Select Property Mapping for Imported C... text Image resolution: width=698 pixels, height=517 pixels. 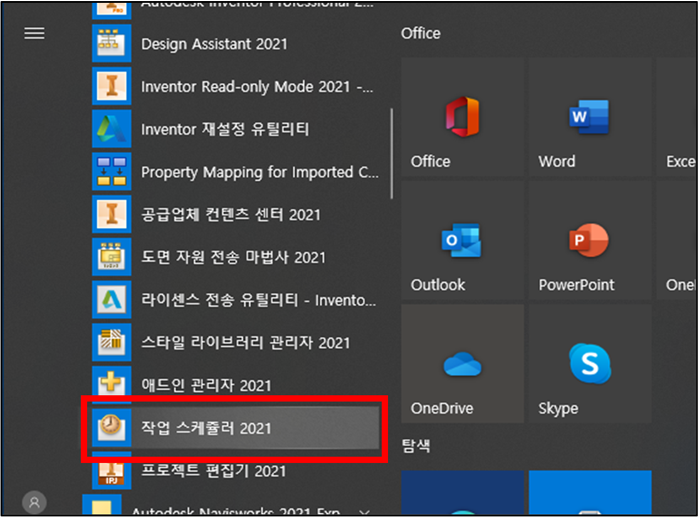pos(260,172)
